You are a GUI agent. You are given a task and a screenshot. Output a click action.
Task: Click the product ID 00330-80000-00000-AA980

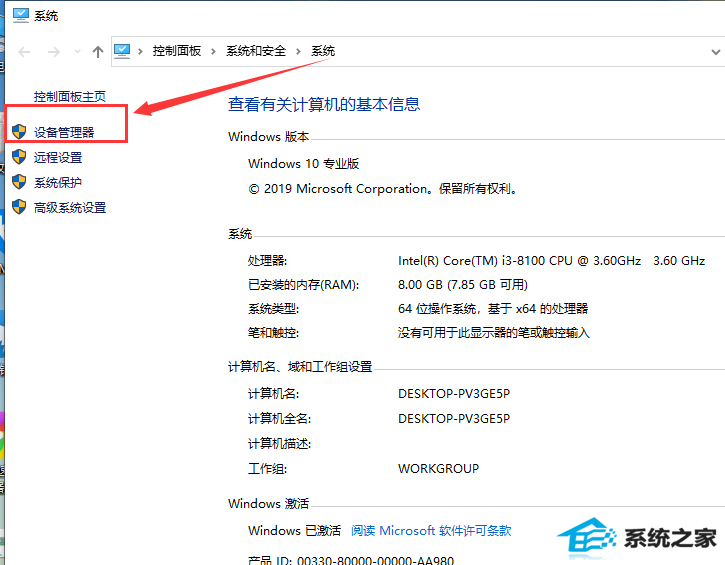375,560
